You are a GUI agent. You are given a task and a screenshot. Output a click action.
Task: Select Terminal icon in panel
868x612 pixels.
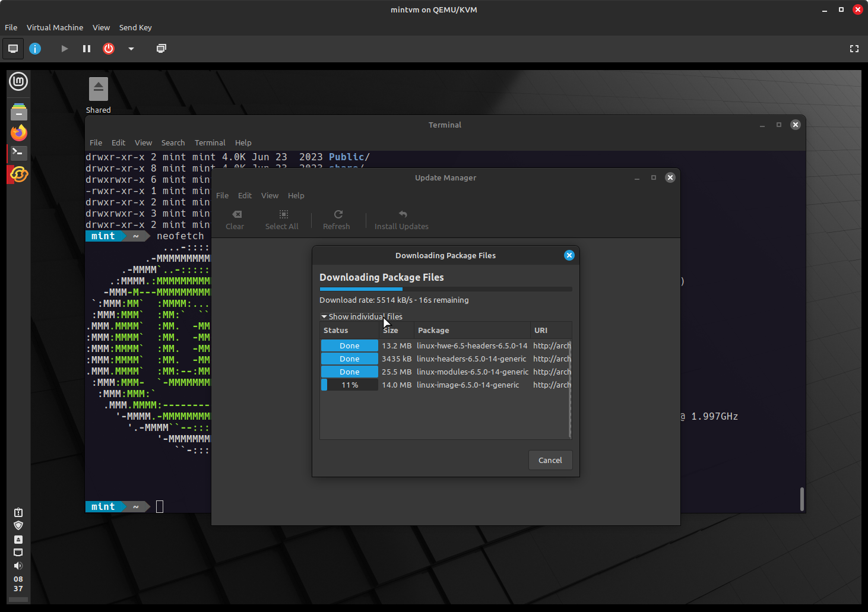[x=19, y=153]
